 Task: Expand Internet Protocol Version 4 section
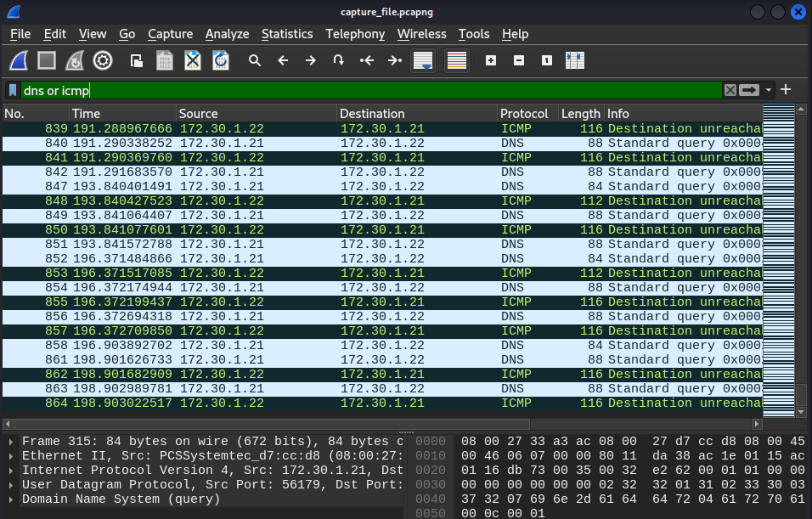click(x=11, y=471)
